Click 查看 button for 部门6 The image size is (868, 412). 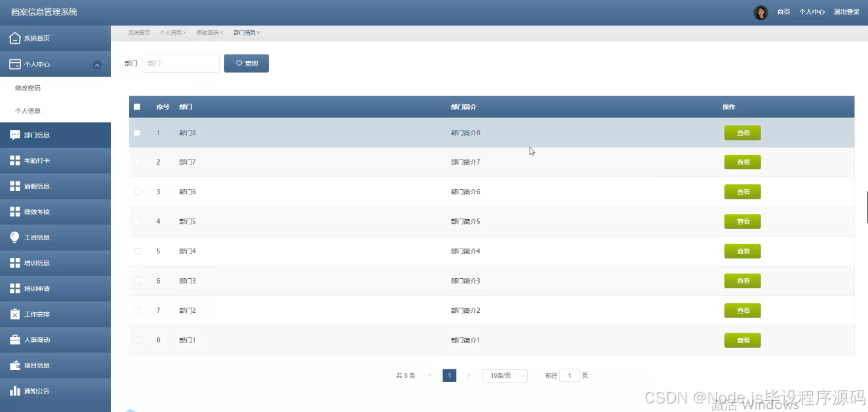(743, 192)
